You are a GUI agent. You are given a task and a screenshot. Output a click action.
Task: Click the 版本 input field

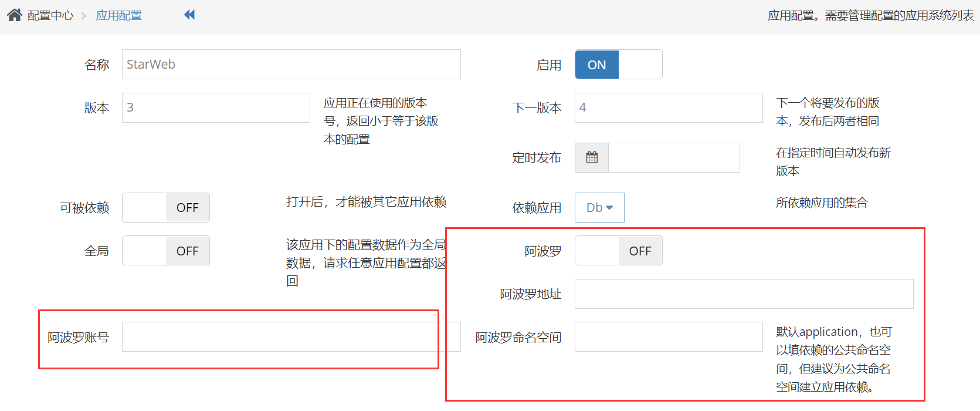coord(216,107)
